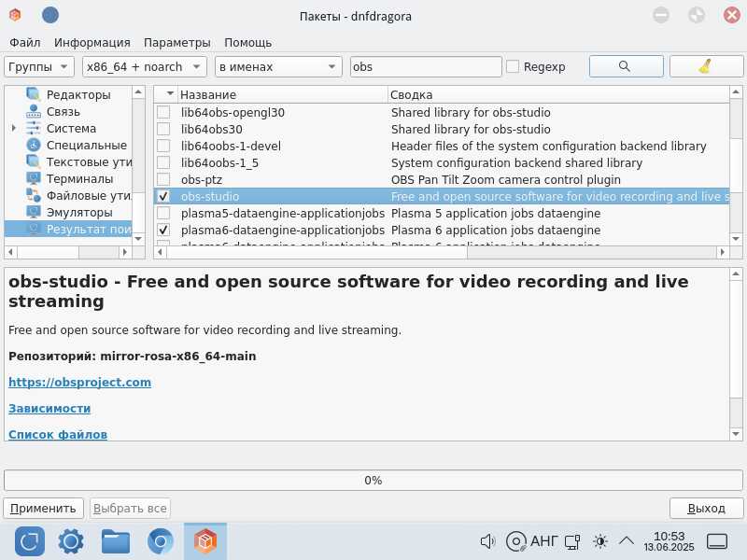Uncheck the obs-studio package

pos(163,196)
